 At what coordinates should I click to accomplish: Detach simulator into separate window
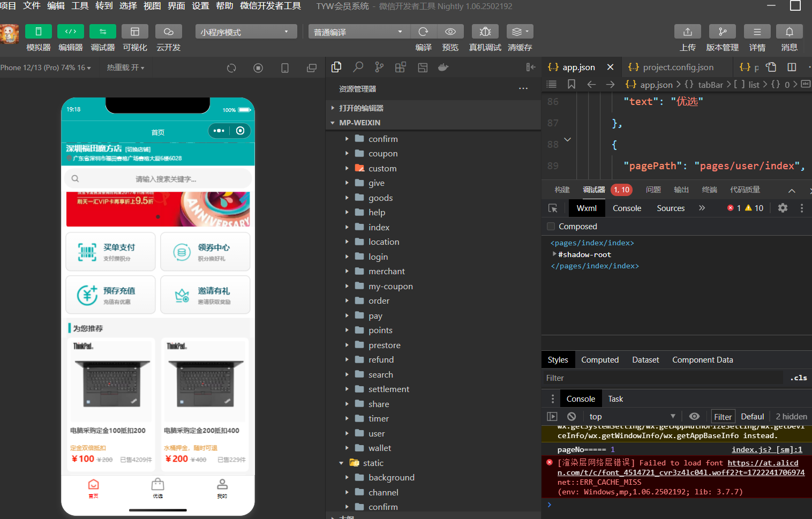[312, 68]
